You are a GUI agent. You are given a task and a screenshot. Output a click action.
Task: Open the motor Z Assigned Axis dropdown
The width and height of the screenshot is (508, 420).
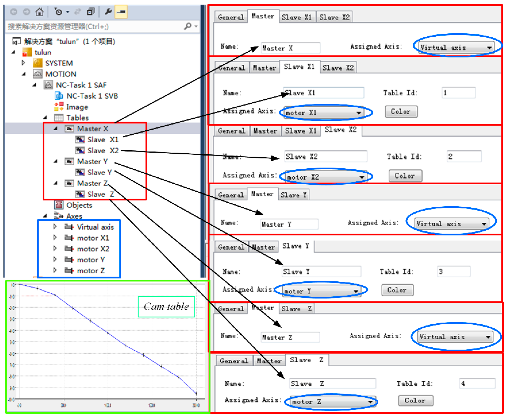pyautogui.click(x=370, y=402)
